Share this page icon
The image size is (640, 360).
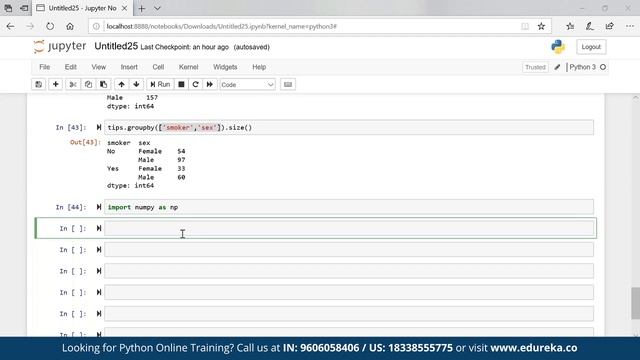pyautogui.click(x=609, y=26)
